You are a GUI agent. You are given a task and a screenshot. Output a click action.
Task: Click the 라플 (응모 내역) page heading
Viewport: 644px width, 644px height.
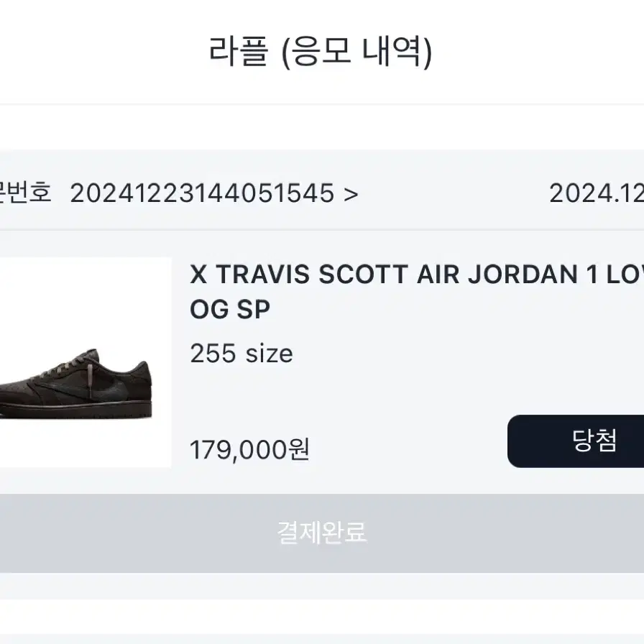321,52
